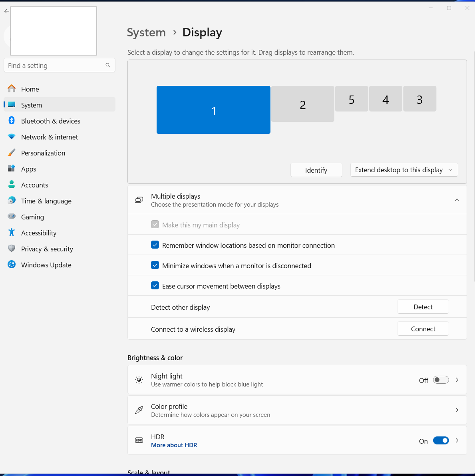The width and height of the screenshot is (475, 476).
Task: Click the Find a setting search box
Action: pyautogui.click(x=60, y=65)
